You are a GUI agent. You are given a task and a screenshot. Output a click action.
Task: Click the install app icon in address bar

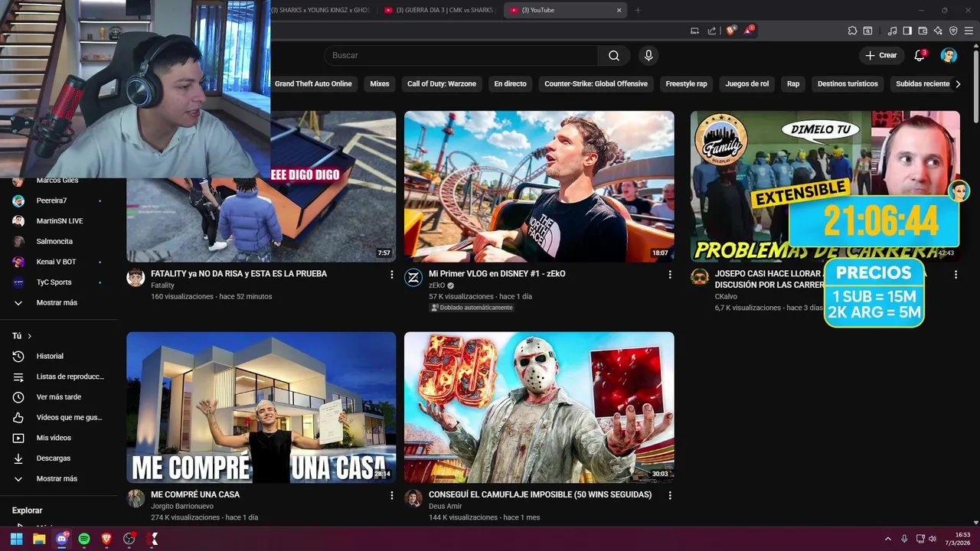[x=694, y=31]
